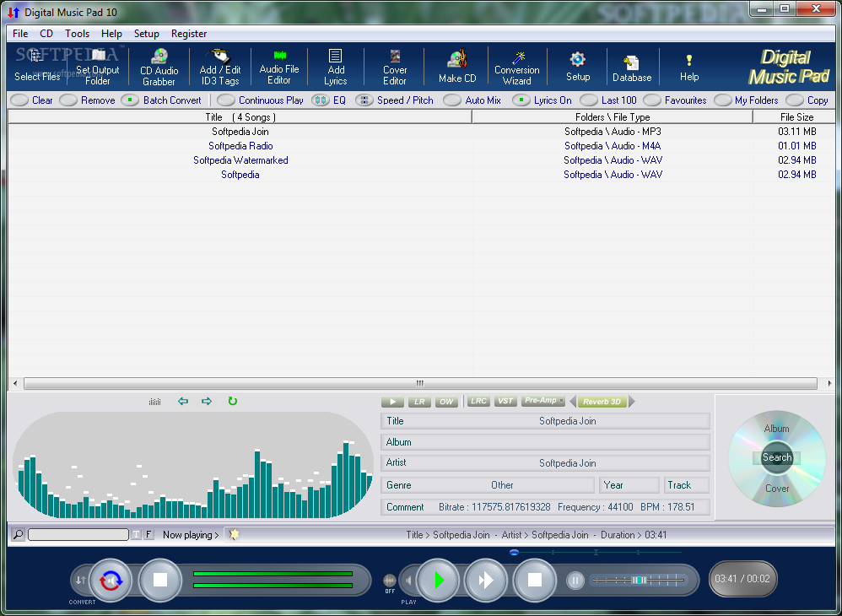Stop playback with the right stop button
842x616 pixels.
coord(534,580)
